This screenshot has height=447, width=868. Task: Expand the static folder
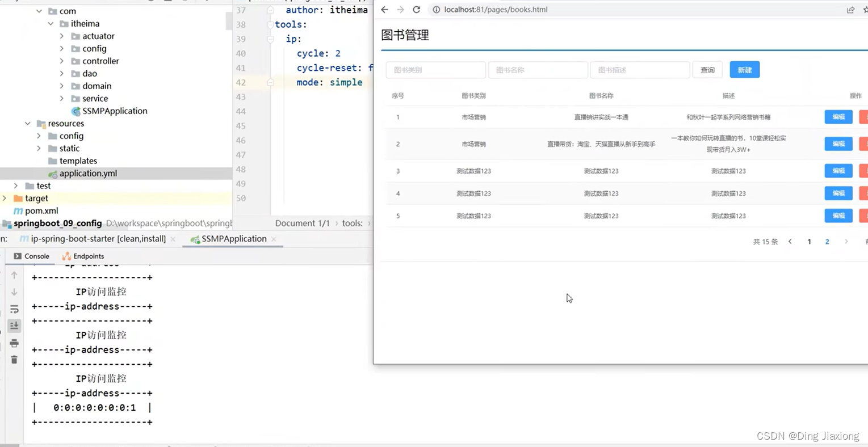point(39,148)
